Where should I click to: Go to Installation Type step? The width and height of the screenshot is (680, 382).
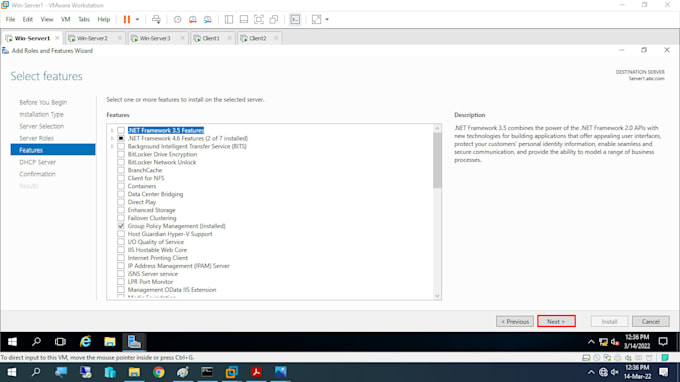(x=41, y=114)
